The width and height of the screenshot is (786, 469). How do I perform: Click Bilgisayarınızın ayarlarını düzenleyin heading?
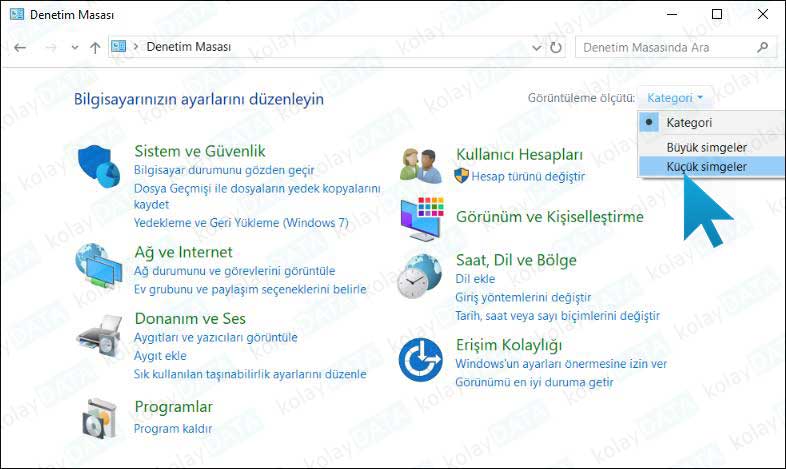199,99
